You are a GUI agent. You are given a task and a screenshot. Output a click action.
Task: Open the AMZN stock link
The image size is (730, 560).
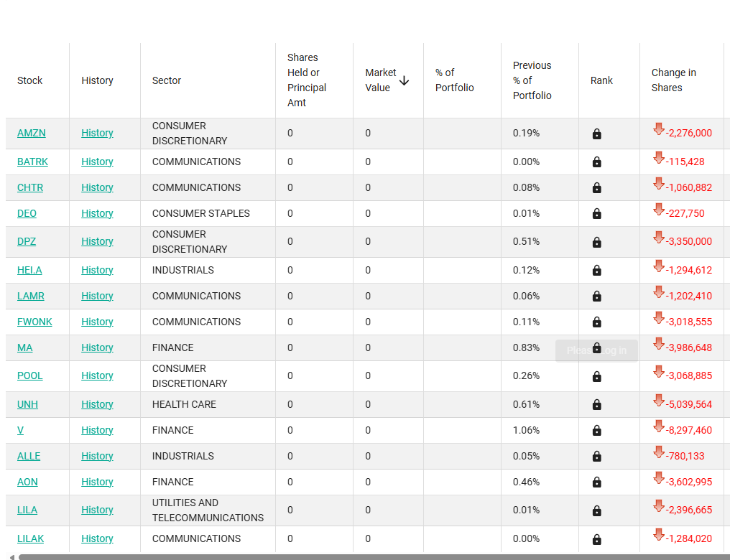31,133
